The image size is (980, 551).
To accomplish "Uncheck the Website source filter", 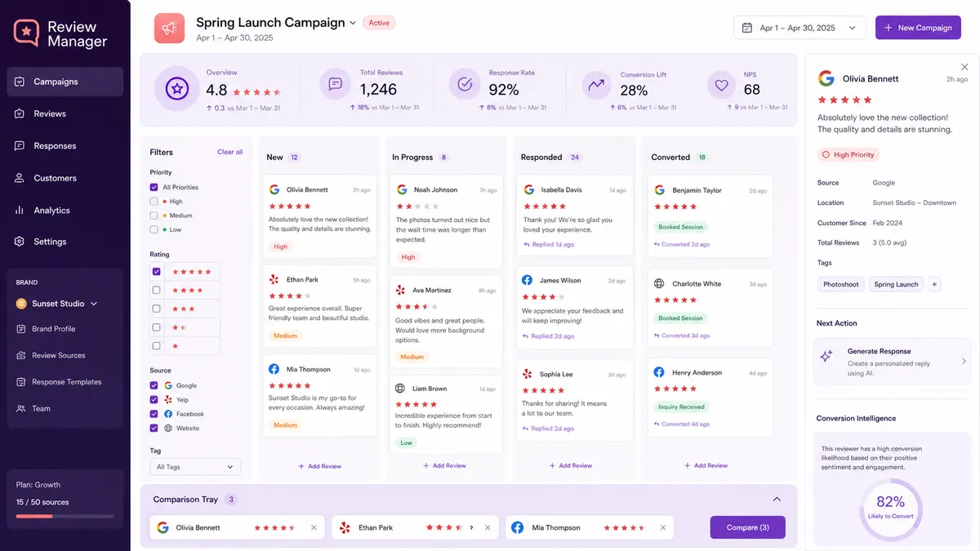I will [x=154, y=428].
